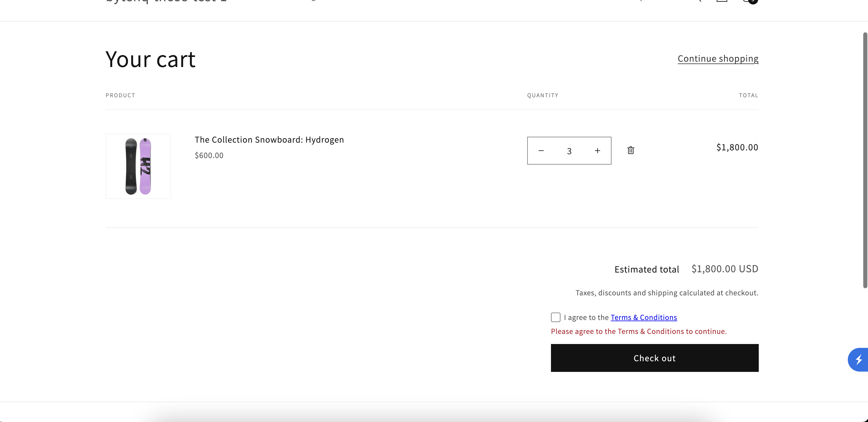The height and width of the screenshot is (422, 868).
Task: Decrease the Hydrogen snowboard quantity with minus
Action: click(x=541, y=151)
